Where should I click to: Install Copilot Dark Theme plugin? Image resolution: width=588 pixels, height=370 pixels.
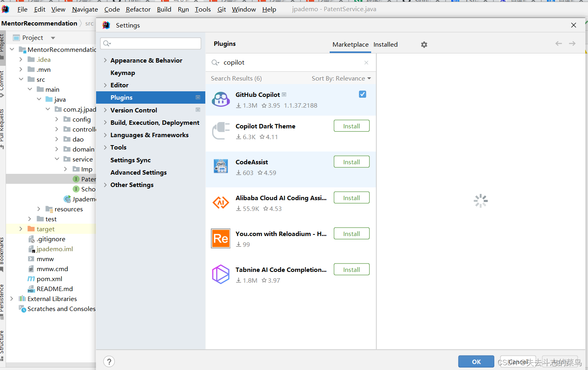352,126
